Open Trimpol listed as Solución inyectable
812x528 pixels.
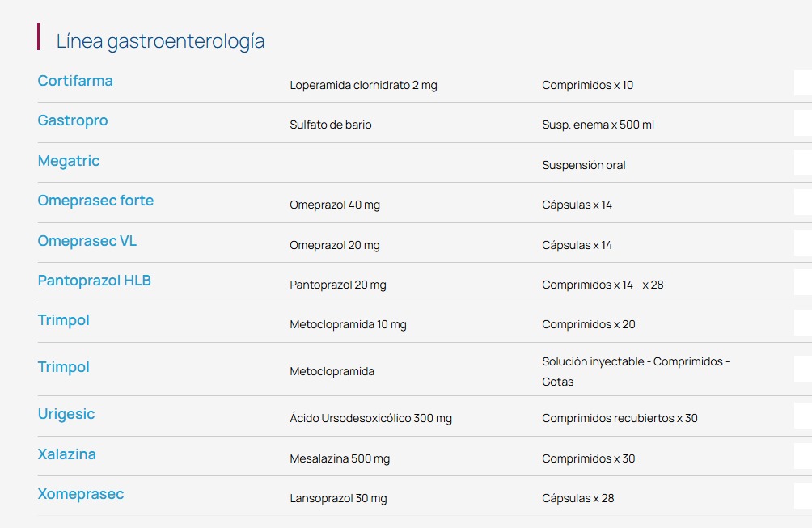[x=63, y=367]
